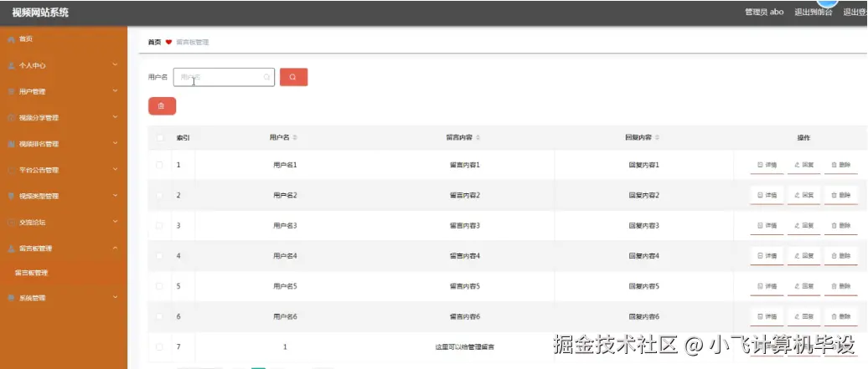Click the cell 留言内容6

[464, 316]
